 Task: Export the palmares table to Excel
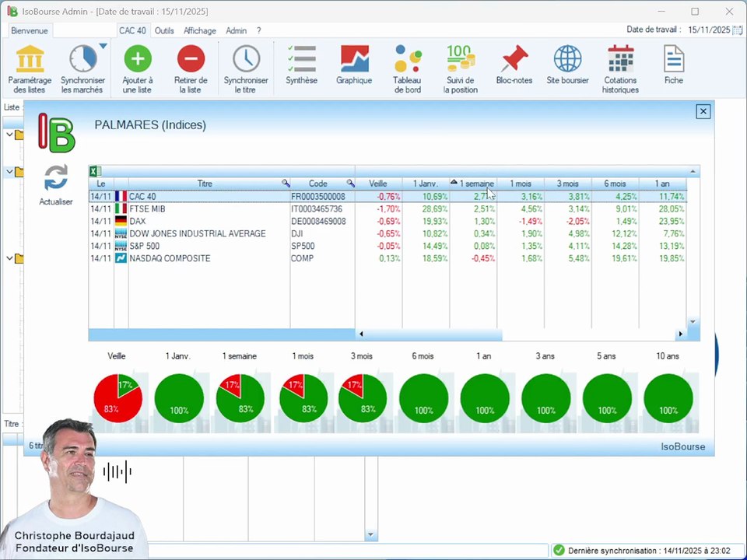pos(94,171)
